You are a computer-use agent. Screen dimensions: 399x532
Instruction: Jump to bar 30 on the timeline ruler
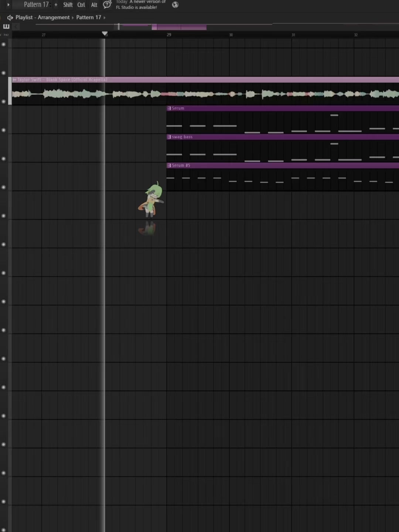pos(231,35)
